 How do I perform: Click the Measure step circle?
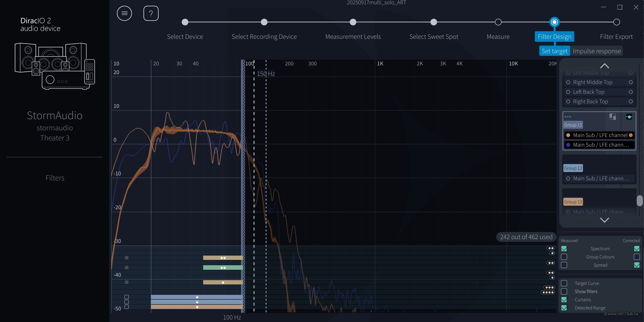click(498, 22)
